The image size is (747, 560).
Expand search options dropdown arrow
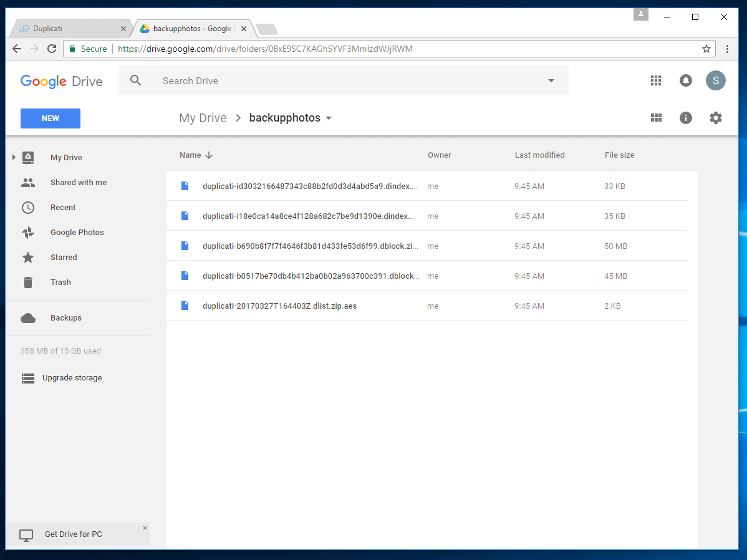(x=551, y=81)
